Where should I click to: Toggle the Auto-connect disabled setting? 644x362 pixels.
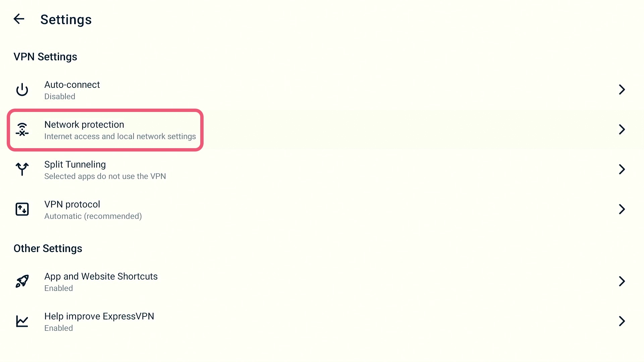pos(322,90)
